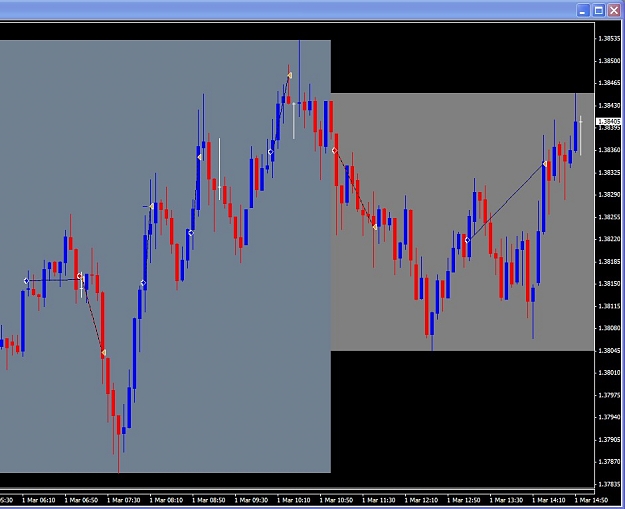Click price axis label 1.38185
The height and width of the screenshot is (509, 625).
[609, 261]
